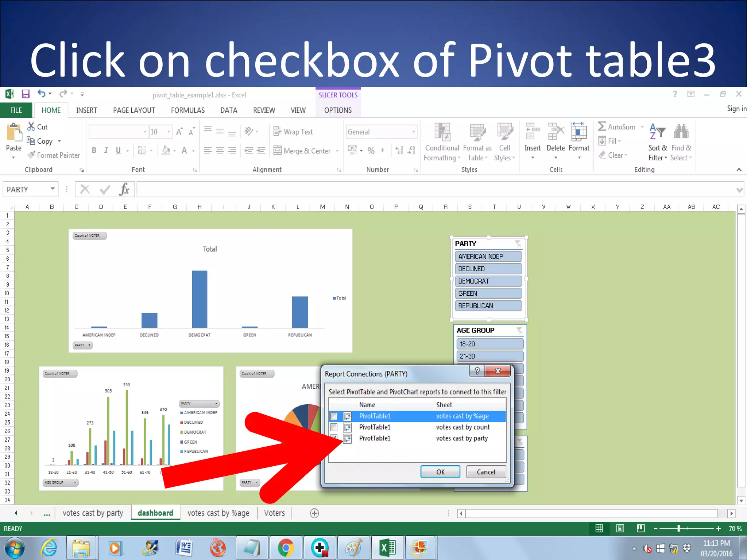The image size is (747, 560).
Task: Check the box for votes cast by %age
Action: (334, 416)
